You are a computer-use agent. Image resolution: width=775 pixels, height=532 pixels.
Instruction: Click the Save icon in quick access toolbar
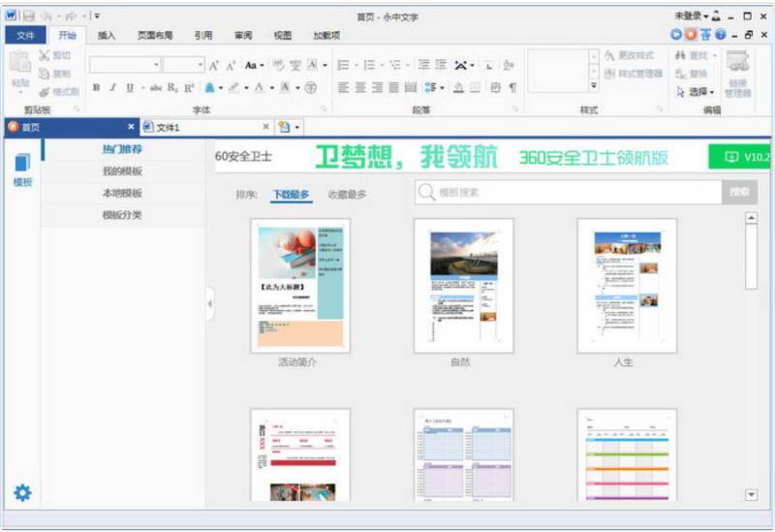29,16
